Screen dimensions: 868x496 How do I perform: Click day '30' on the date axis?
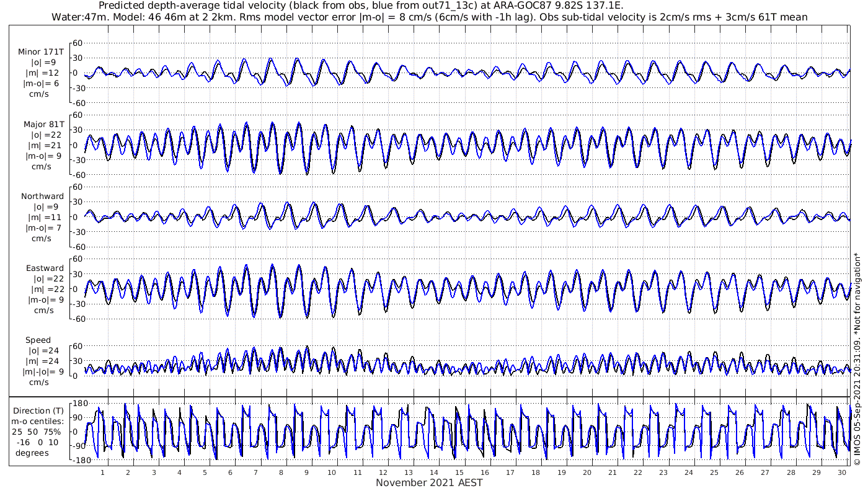point(842,472)
